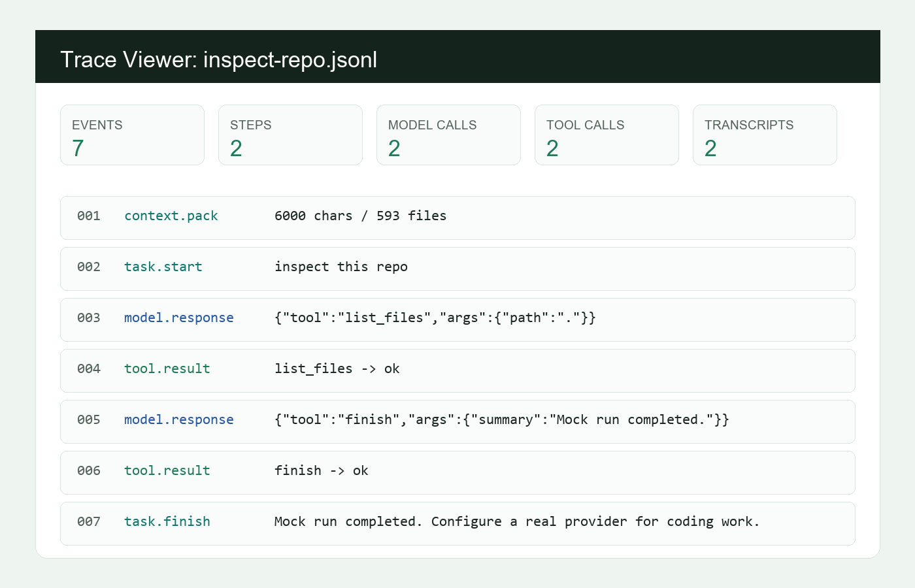Select event number 001

89,216
